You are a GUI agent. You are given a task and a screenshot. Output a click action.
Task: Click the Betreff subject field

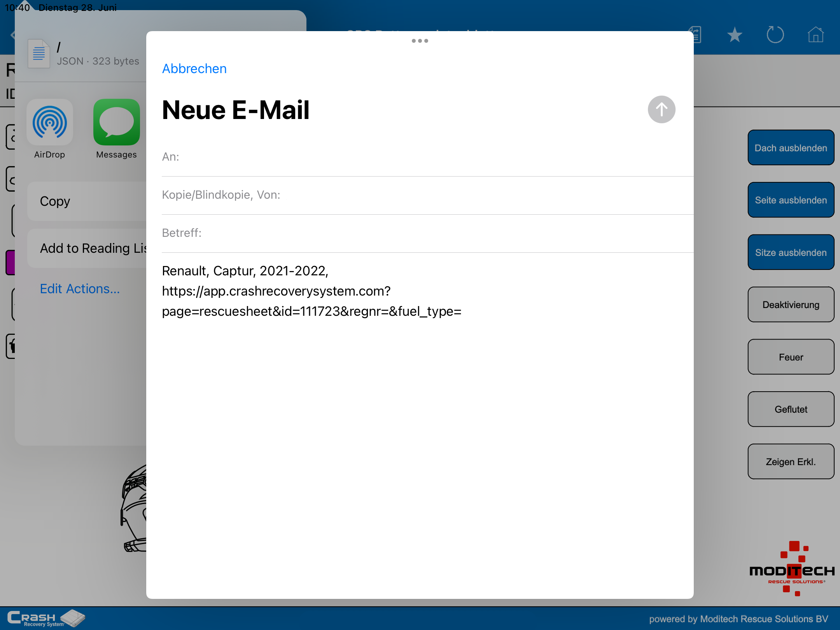[x=427, y=233]
